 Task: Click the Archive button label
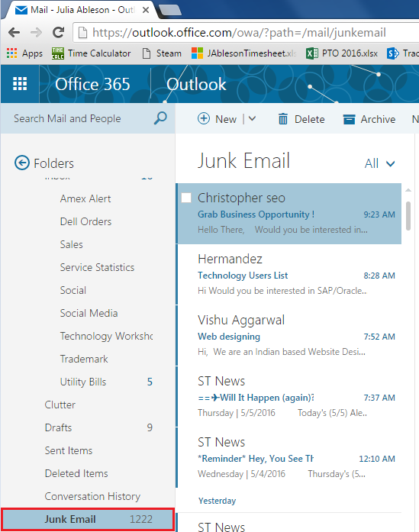click(378, 119)
